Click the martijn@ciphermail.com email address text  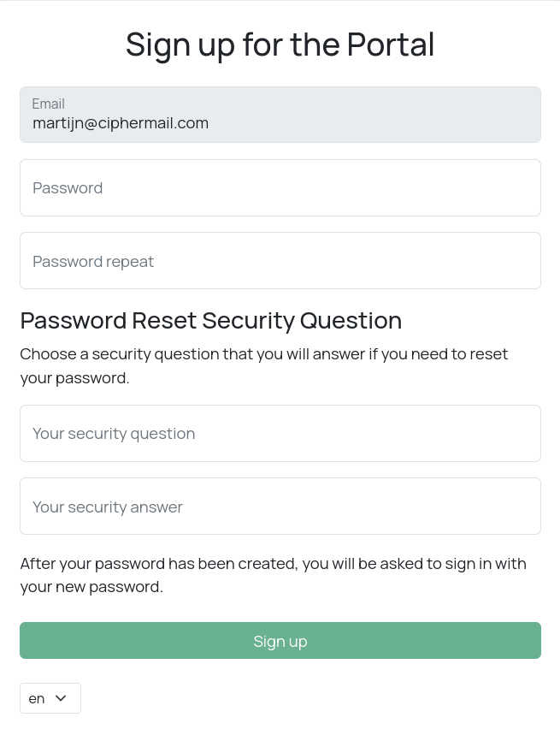[121, 123]
